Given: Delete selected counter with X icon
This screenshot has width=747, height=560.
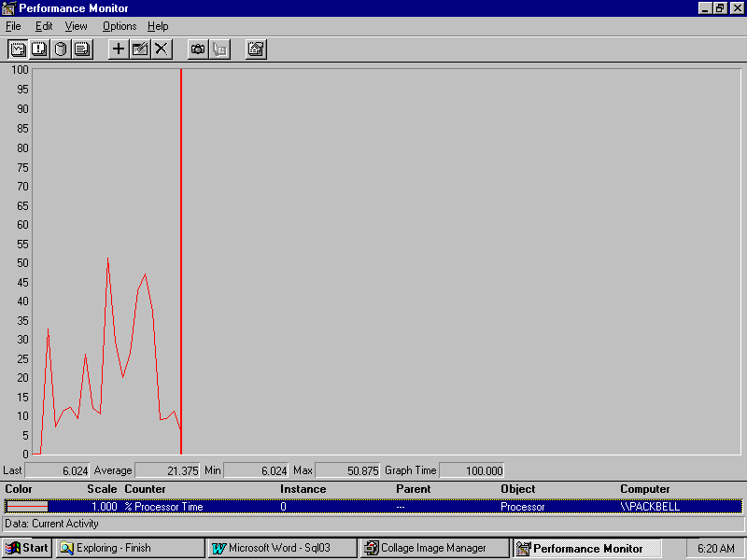Looking at the screenshot, I should tap(162, 49).
